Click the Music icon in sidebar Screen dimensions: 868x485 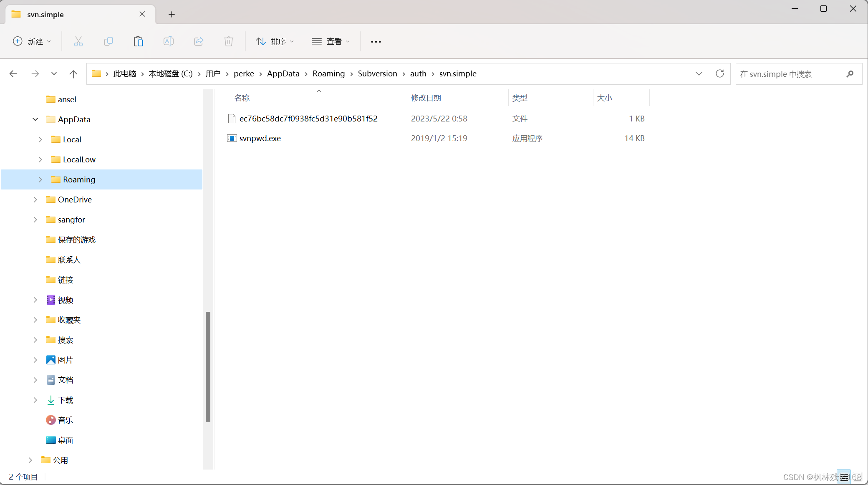[51, 420]
